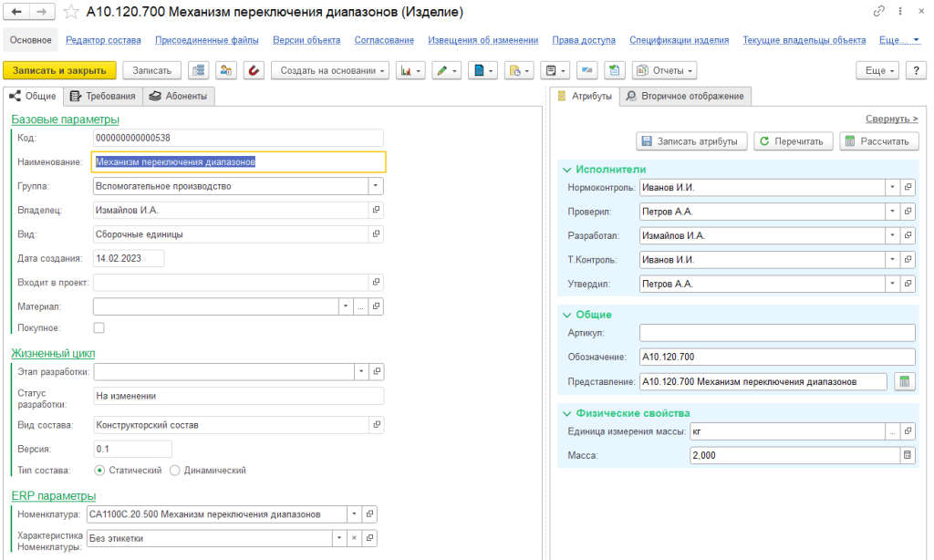Image resolution: width=934 pixels, height=560 pixels.
Task: Expand the Нормоконтроль dropdown
Action: tap(891, 187)
